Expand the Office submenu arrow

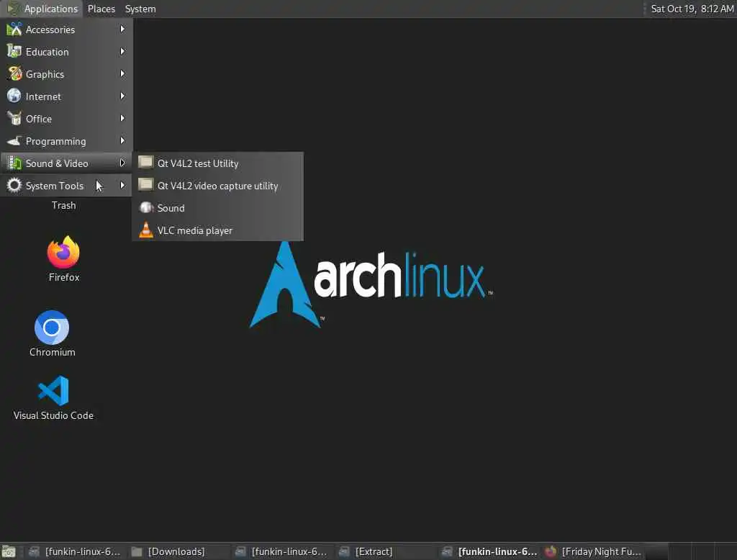(x=122, y=119)
